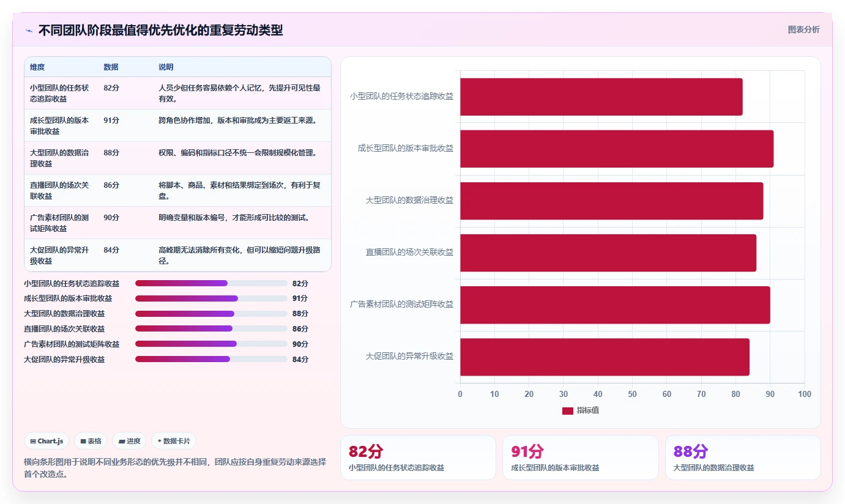
Task: Click the 维度 table column header
Action: pyautogui.click(x=37, y=67)
